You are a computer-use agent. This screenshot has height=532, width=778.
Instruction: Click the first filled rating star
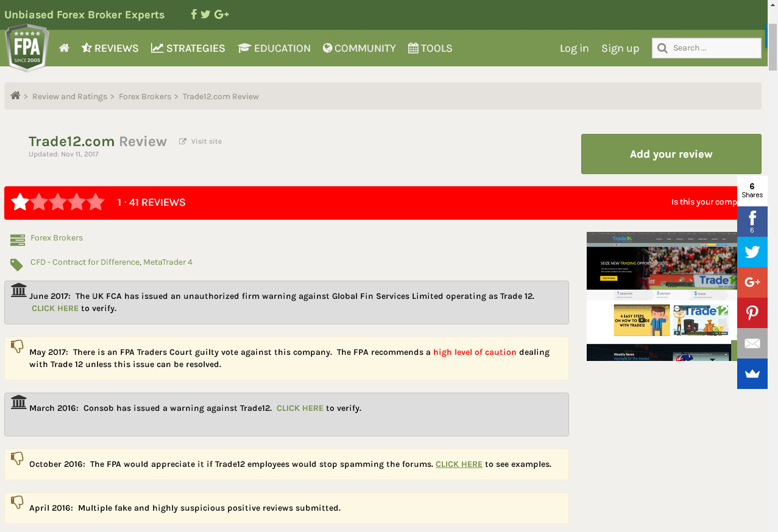[20, 201]
